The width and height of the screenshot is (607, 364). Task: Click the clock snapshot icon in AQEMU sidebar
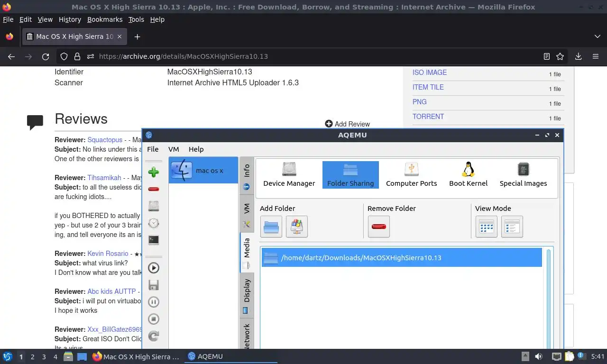click(153, 223)
